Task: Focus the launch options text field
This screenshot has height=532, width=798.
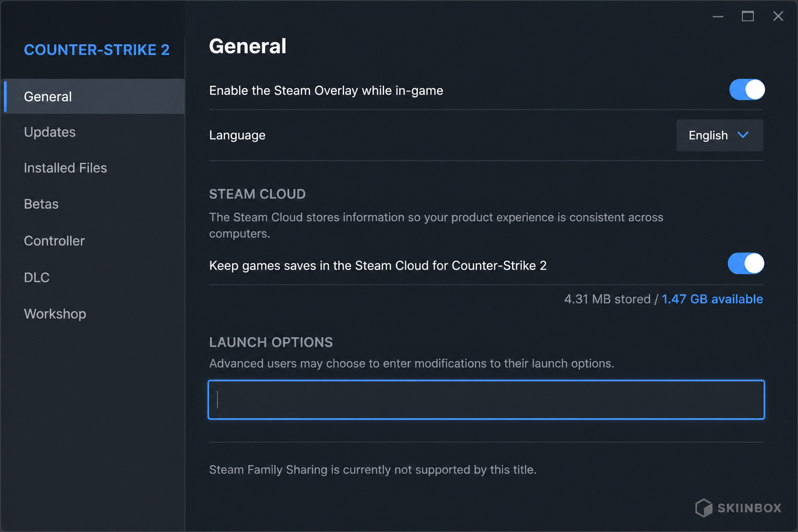Action: (486, 400)
